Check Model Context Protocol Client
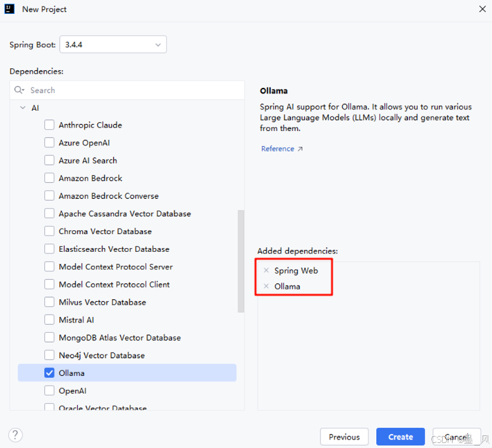Screen dimensions: 492x448 49,285
